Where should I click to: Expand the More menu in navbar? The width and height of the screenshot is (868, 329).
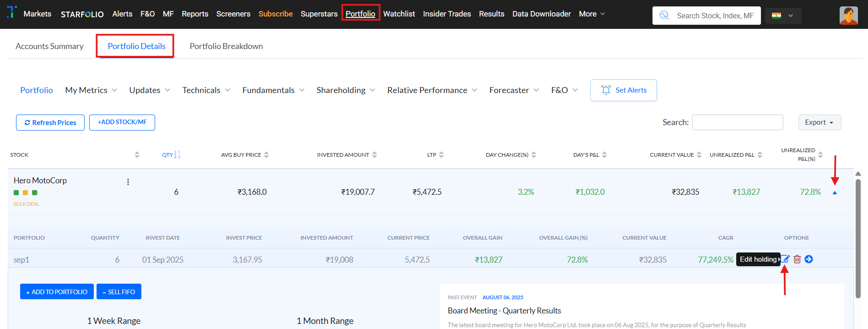tap(592, 14)
